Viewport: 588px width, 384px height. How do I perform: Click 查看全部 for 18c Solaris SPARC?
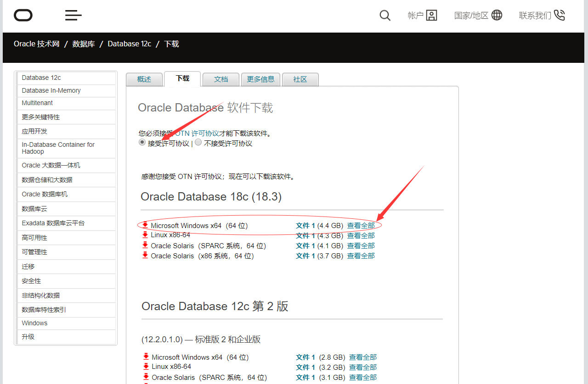click(361, 246)
